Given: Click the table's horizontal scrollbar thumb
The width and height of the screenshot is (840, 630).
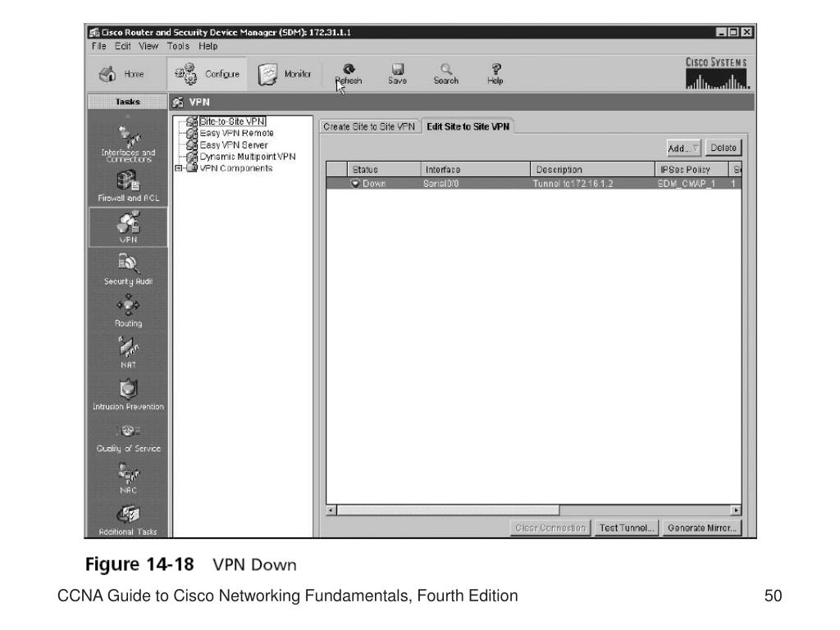Looking at the screenshot, I should 448,510.
